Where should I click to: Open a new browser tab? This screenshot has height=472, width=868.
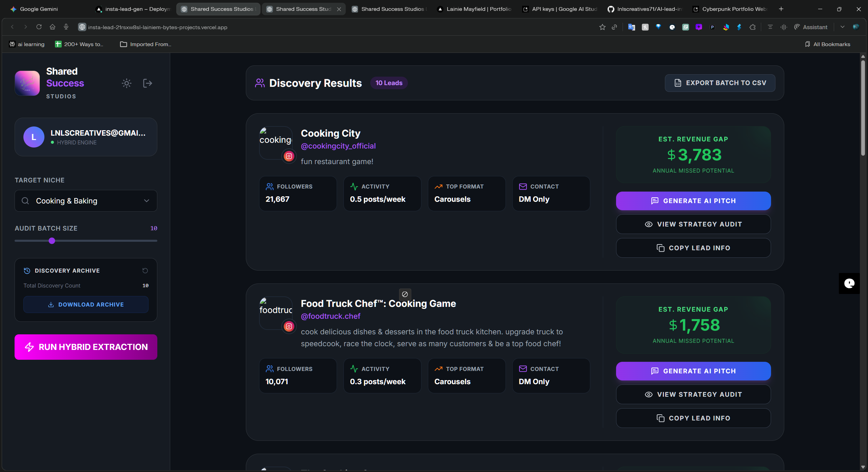point(781,9)
